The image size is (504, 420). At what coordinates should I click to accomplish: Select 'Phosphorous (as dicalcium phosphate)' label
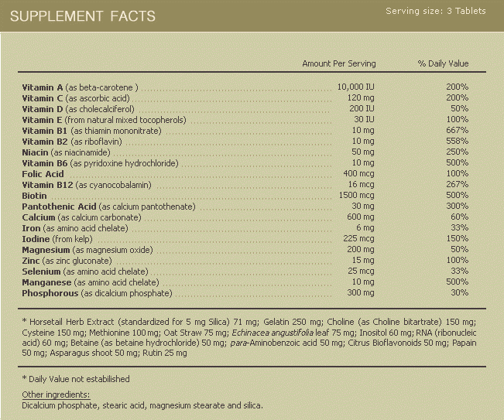point(97,293)
